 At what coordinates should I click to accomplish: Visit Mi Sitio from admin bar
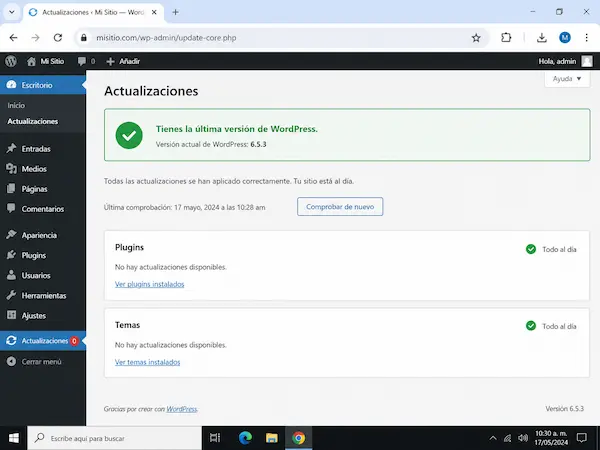46,61
